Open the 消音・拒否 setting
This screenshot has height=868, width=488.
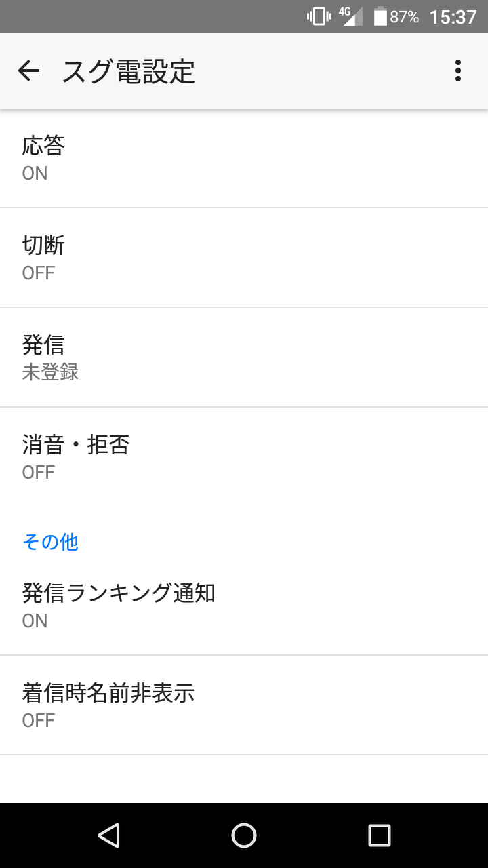point(244,457)
